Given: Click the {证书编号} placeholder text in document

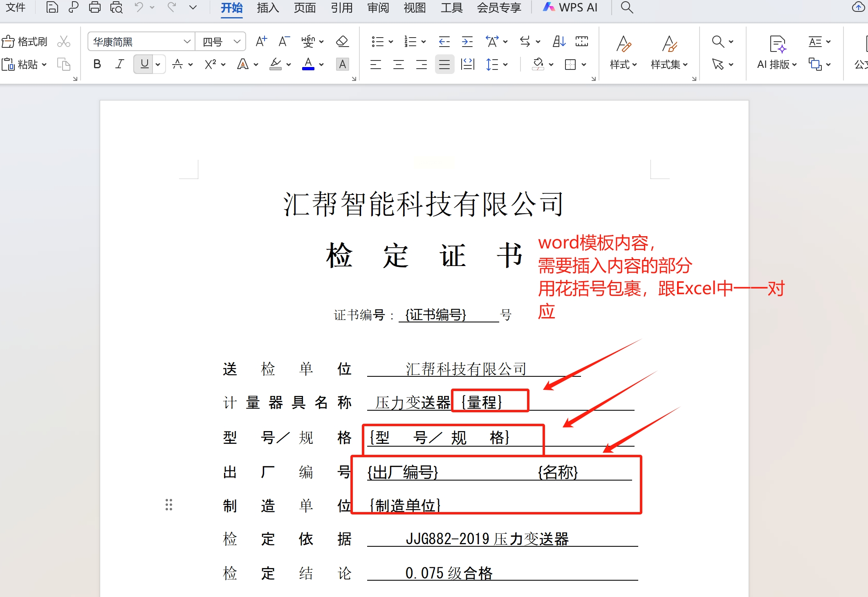Looking at the screenshot, I should click(435, 315).
